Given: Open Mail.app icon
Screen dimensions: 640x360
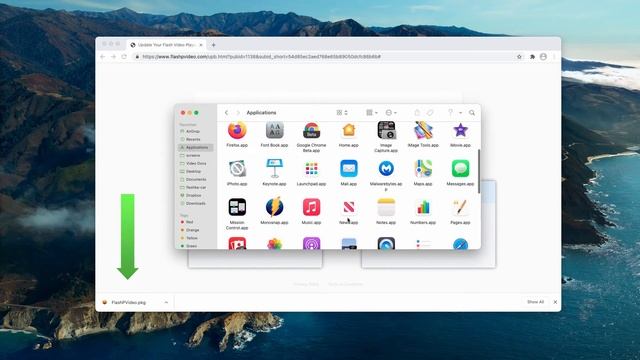Looking at the screenshot, I should [x=349, y=169].
